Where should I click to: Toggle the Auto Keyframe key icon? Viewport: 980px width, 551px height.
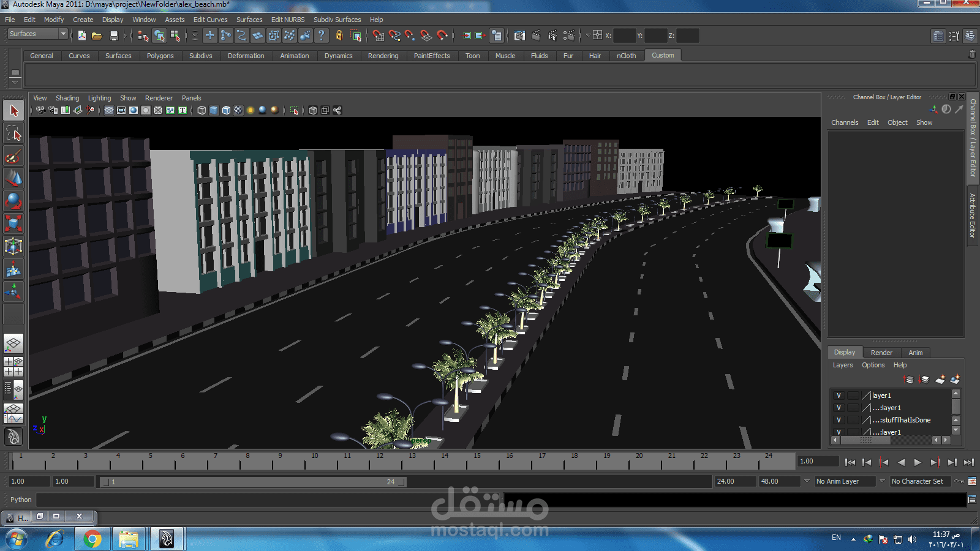click(x=959, y=481)
